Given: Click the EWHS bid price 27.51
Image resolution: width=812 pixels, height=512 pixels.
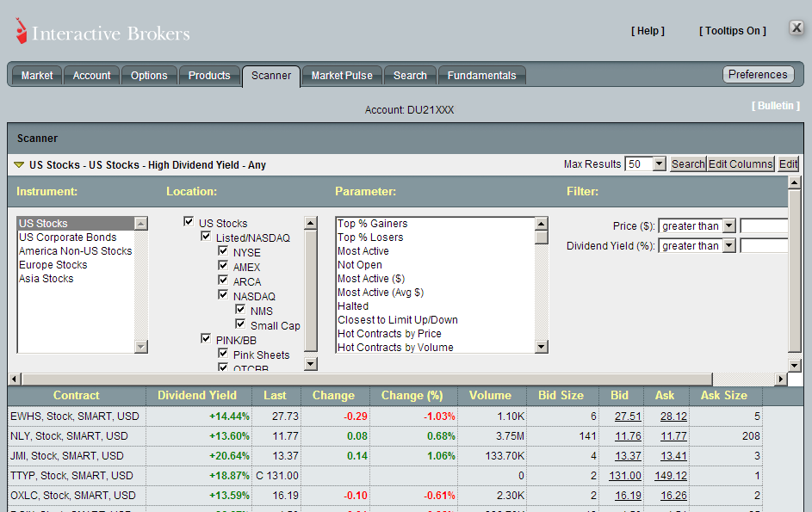Looking at the screenshot, I should pos(628,416).
